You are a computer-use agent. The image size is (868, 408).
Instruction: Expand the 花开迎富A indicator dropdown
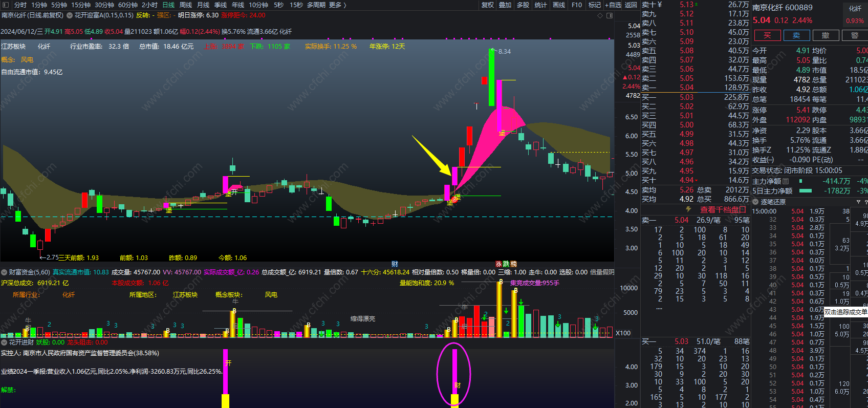[70, 15]
